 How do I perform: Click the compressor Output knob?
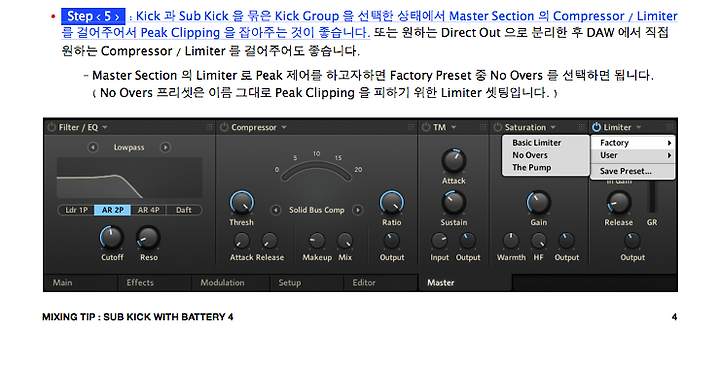pos(392,240)
